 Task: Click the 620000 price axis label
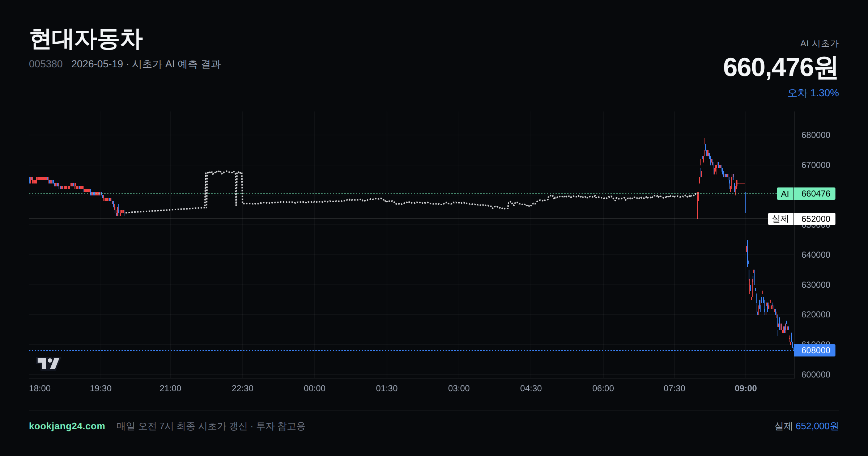[816, 314]
